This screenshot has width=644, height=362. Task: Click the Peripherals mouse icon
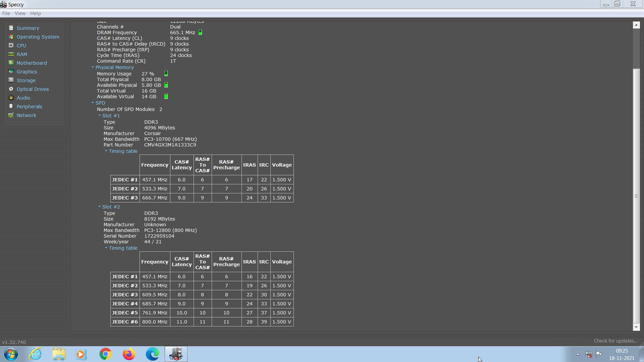tap(11, 107)
